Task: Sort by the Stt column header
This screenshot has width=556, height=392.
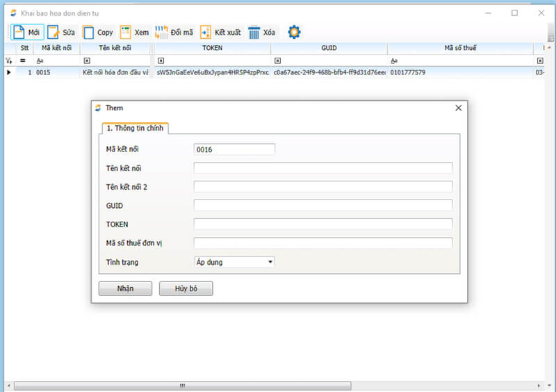Action: 24,48
